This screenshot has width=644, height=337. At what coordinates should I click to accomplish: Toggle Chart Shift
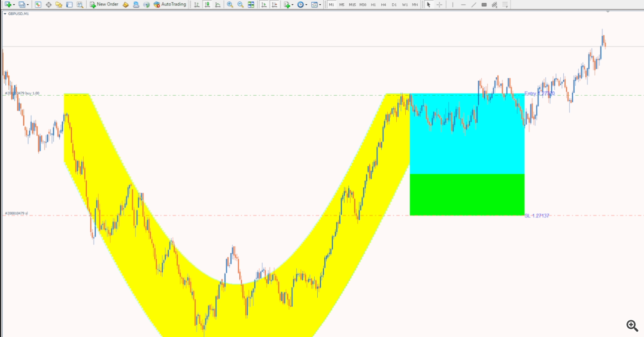coord(274,4)
